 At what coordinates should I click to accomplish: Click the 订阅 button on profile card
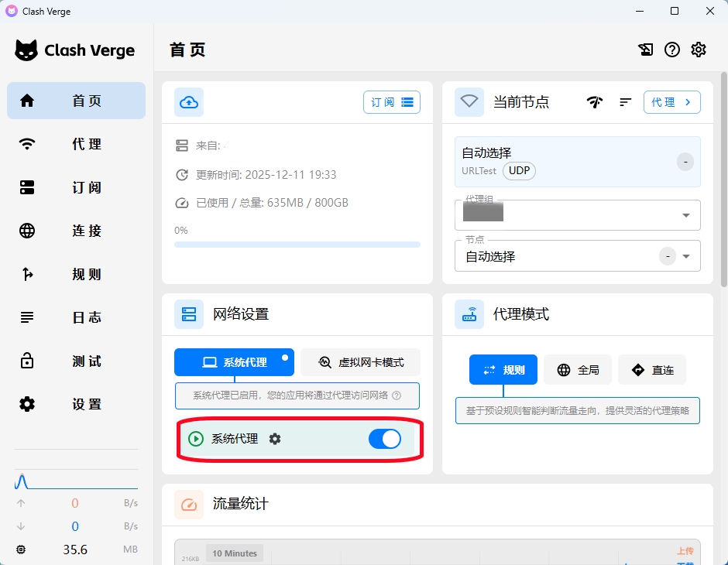[x=392, y=102]
